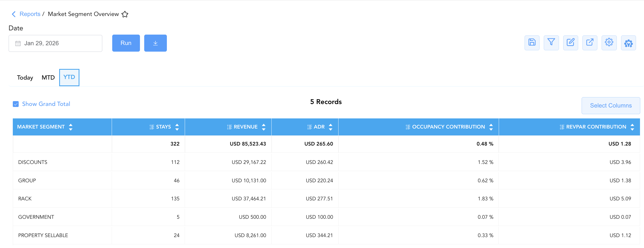This screenshot has width=644, height=248.
Task: Click the Revenue column aggregate icon
Action: tap(229, 127)
